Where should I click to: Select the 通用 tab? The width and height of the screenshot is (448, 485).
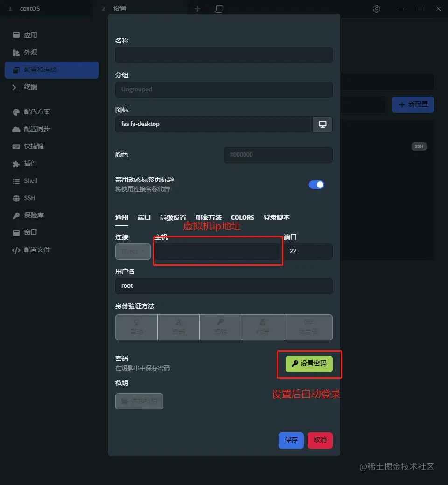[122, 217]
